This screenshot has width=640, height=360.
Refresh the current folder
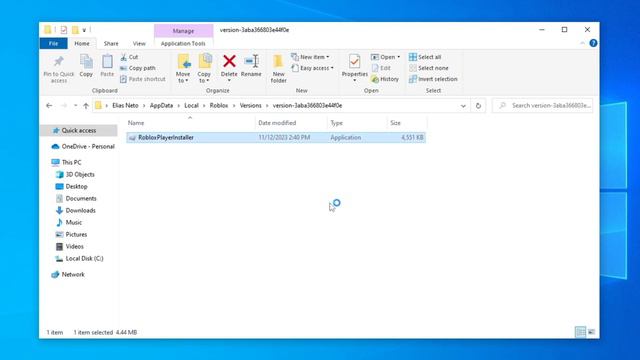pos(478,106)
